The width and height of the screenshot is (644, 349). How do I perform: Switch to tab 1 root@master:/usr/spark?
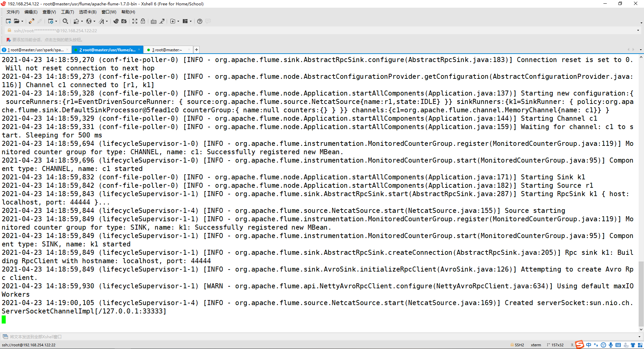click(36, 50)
